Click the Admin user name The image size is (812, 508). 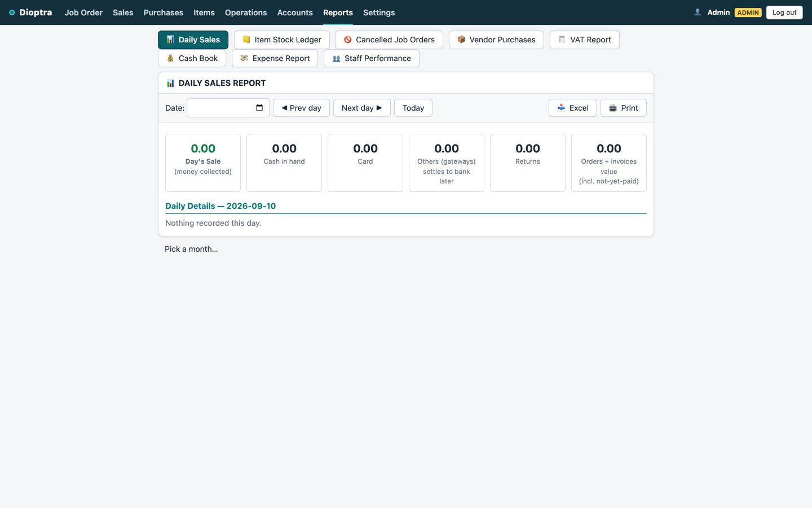[718, 12]
